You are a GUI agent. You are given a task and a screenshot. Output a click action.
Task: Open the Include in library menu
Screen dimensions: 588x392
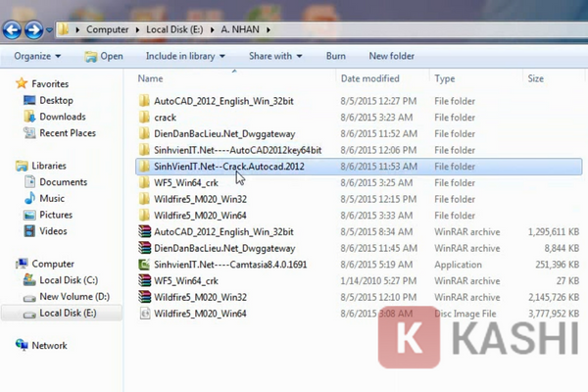tap(185, 56)
